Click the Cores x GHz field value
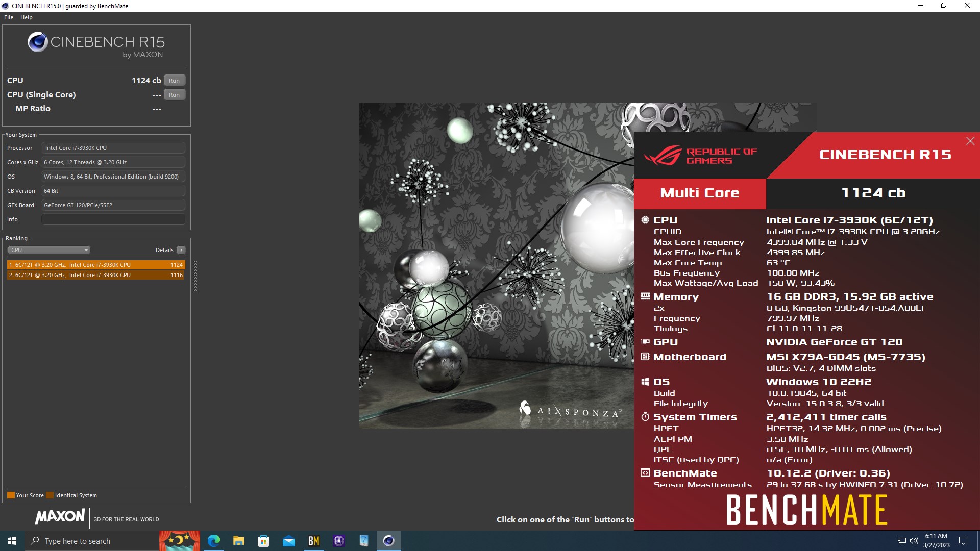The image size is (980, 551). [113, 162]
